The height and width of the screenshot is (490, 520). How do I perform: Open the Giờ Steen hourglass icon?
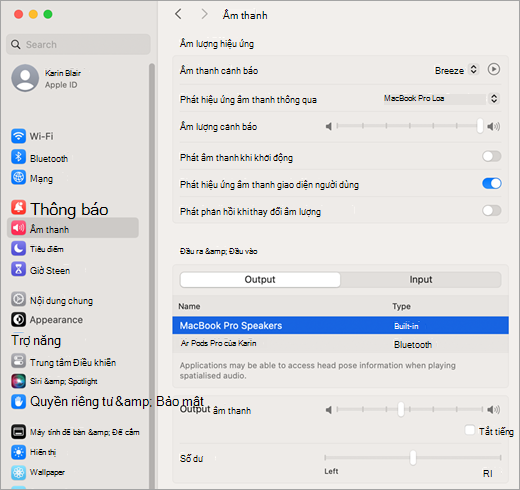(18, 269)
